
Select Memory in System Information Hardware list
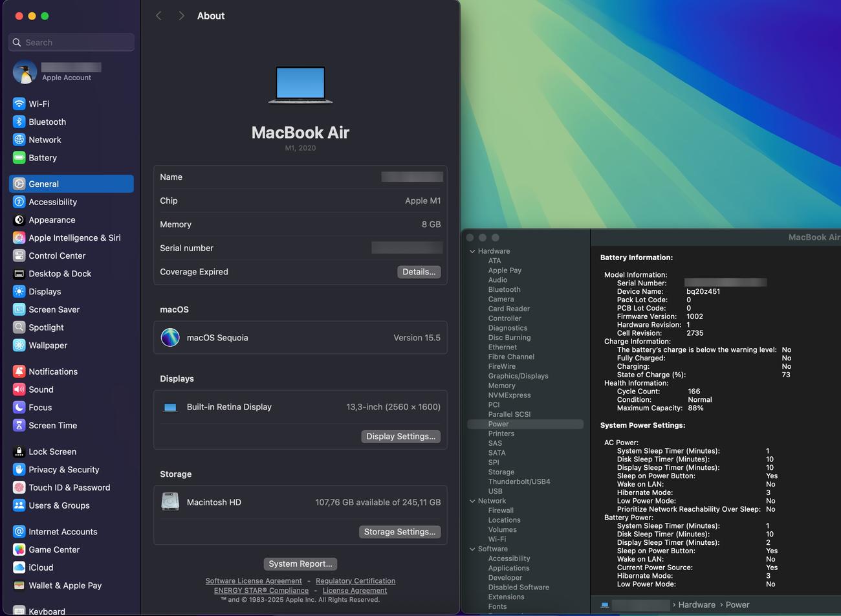point(501,386)
